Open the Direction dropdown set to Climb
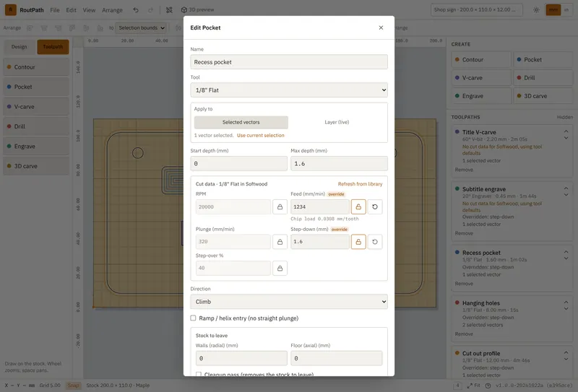 tap(289, 301)
